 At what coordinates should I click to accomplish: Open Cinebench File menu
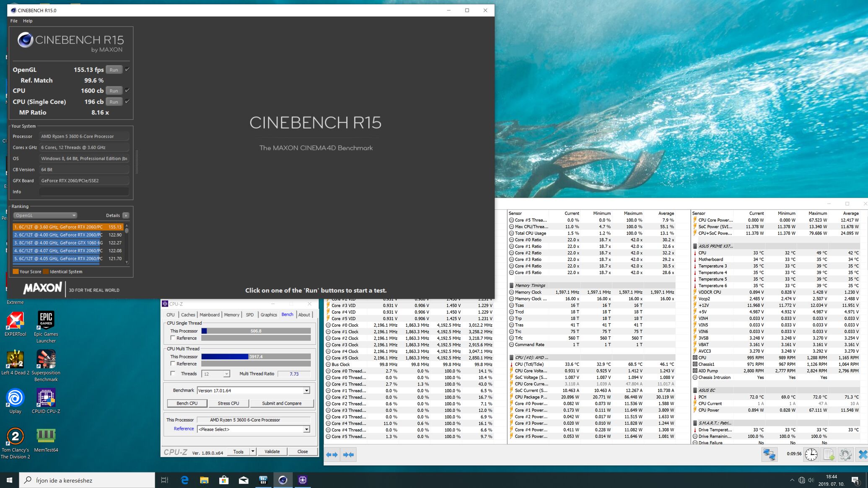coord(14,21)
